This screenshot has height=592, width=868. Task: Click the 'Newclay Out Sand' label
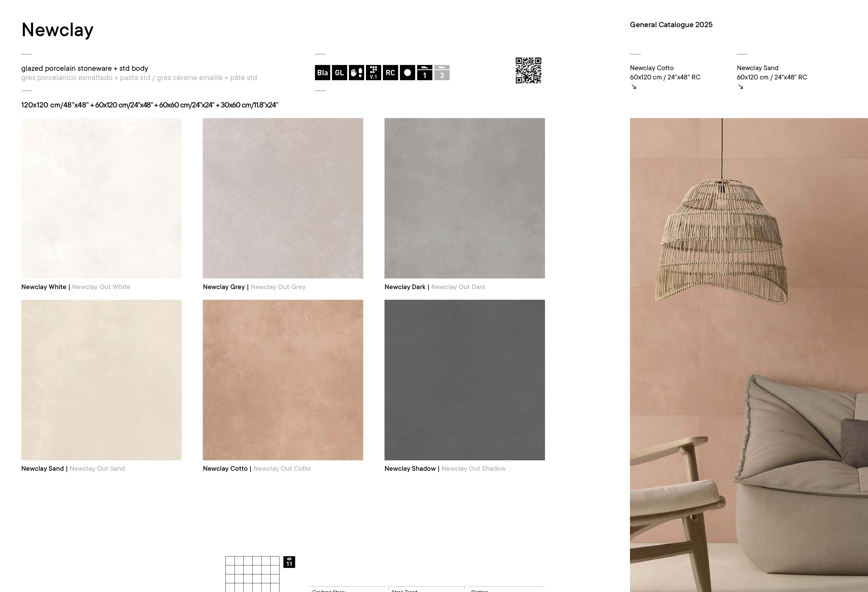pyautogui.click(x=97, y=469)
